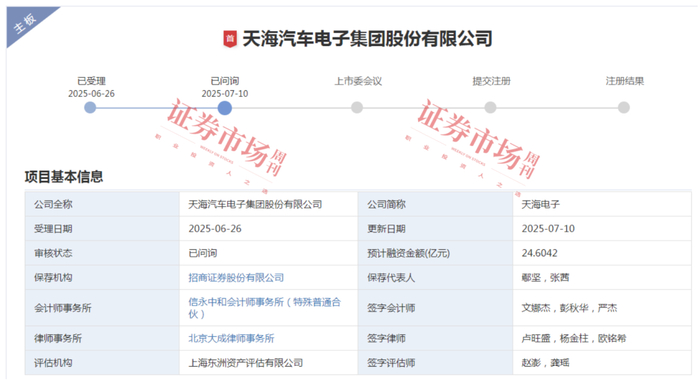
Task: Click the 律师事务所 row label
Action: 58,339
